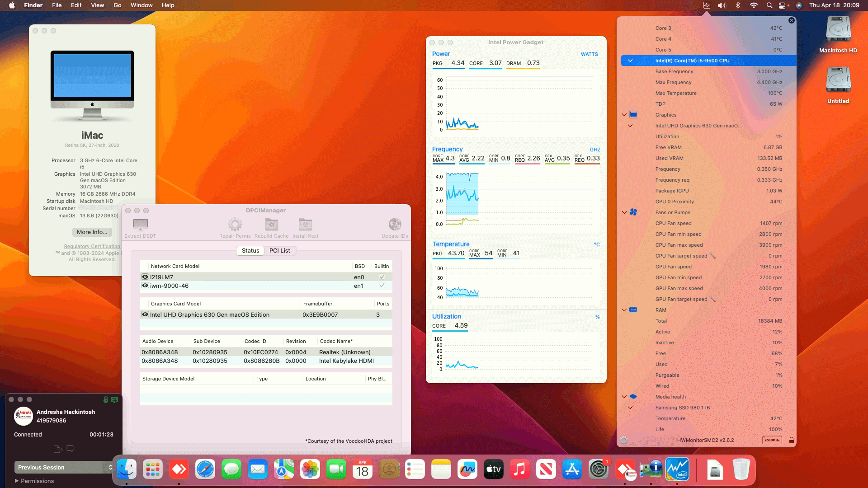Switch to the PCI List tab

pos(279,251)
